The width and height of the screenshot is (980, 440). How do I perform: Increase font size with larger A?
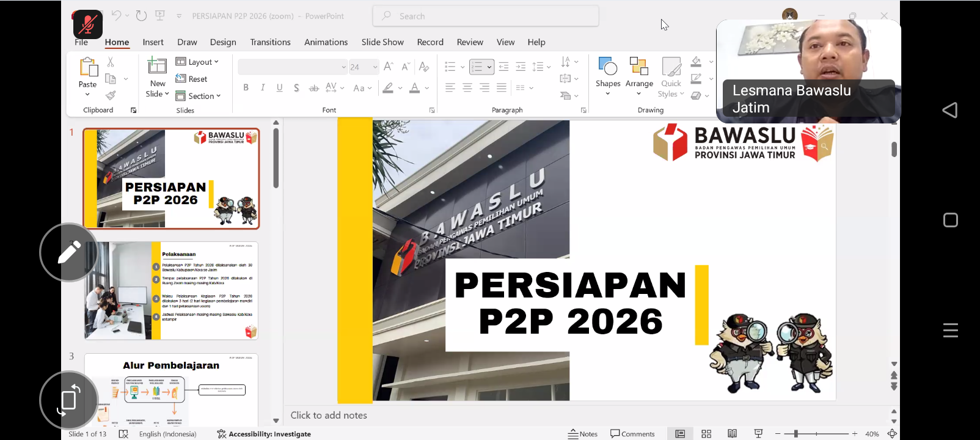[x=389, y=67]
